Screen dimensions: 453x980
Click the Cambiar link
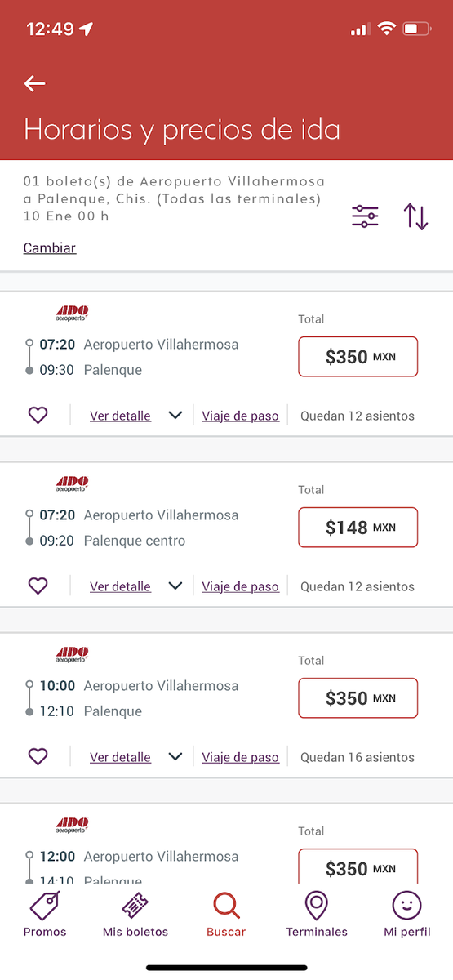[x=50, y=247]
